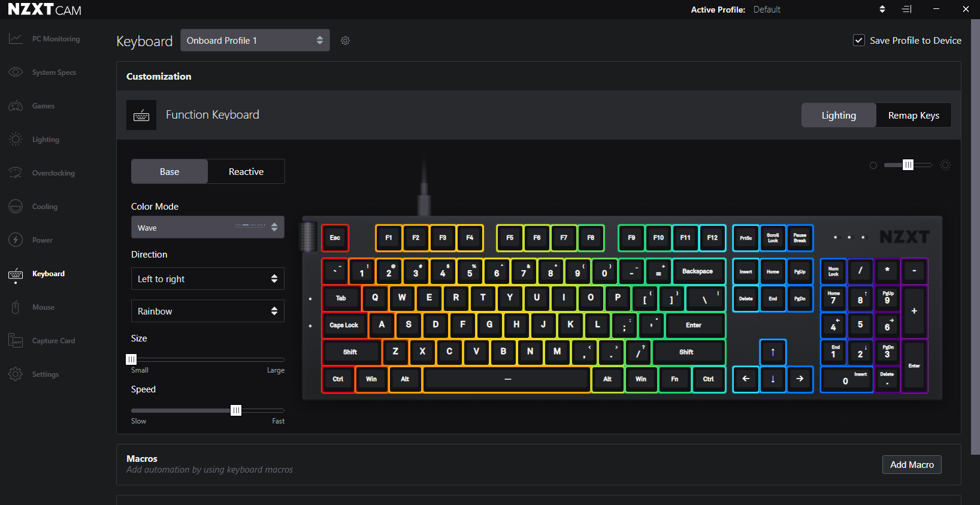The height and width of the screenshot is (505, 980).
Task: Open Lighting sun icon in sidebar
Action: tap(16, 139)
